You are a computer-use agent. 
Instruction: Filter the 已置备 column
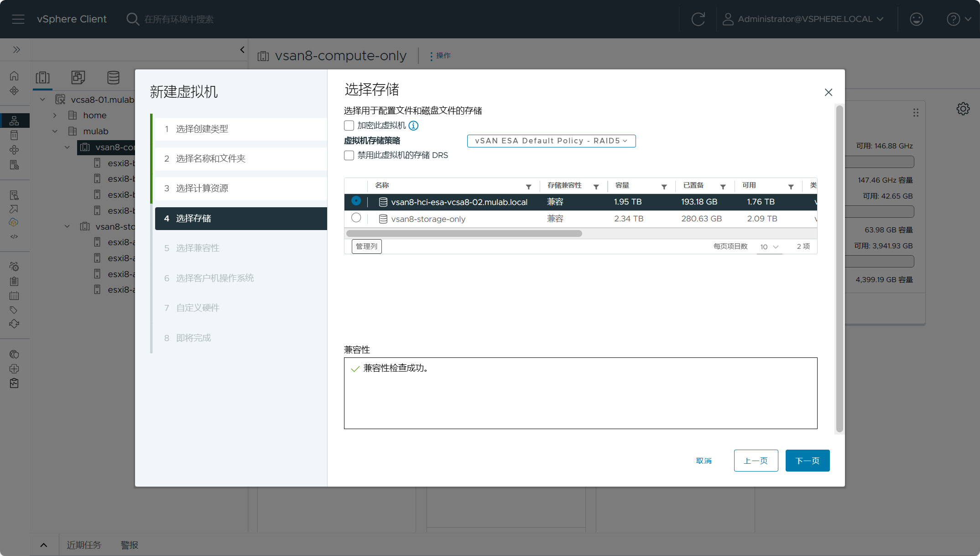pyautogui.click(x=723, y=187)
